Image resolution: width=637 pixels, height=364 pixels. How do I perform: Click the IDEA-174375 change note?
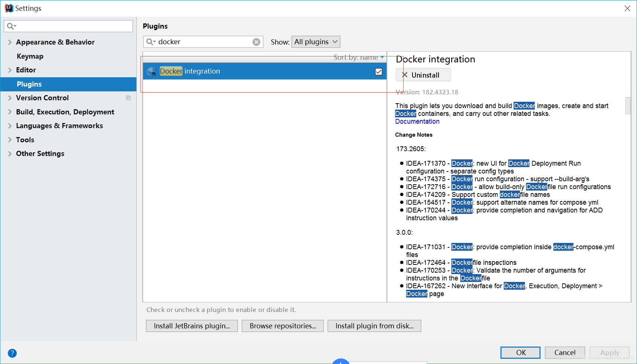click(x=498, y=179)
